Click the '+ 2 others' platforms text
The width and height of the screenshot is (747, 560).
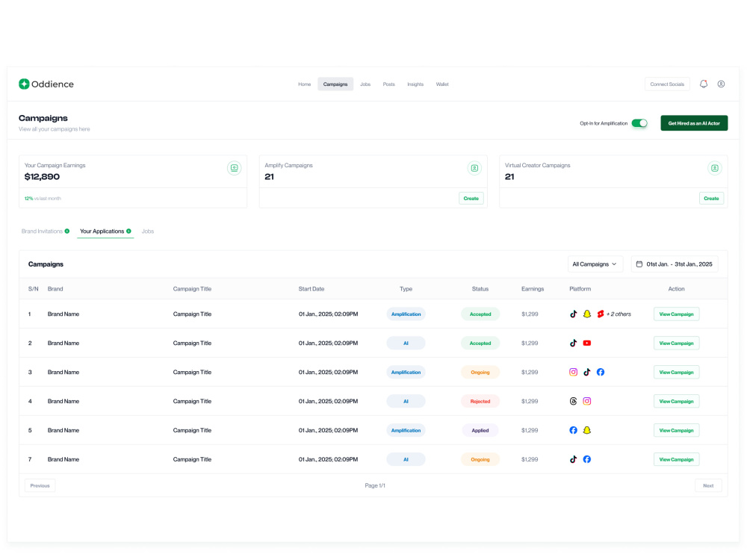[619, 314]
